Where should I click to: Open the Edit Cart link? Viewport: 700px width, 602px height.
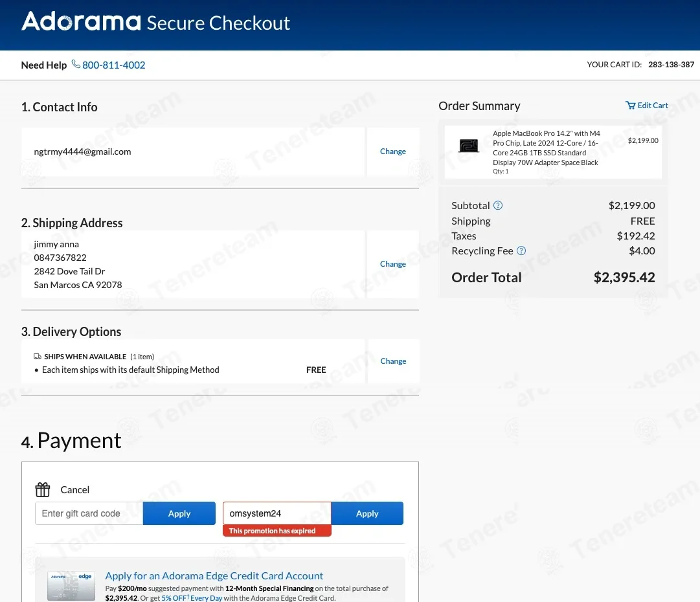point(653,106)
